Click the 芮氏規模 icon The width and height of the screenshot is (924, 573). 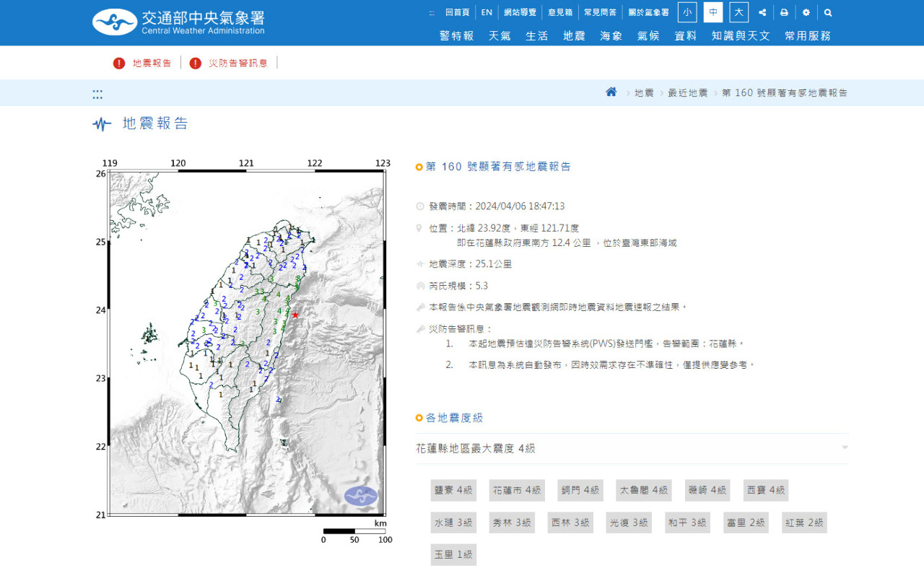420,286
